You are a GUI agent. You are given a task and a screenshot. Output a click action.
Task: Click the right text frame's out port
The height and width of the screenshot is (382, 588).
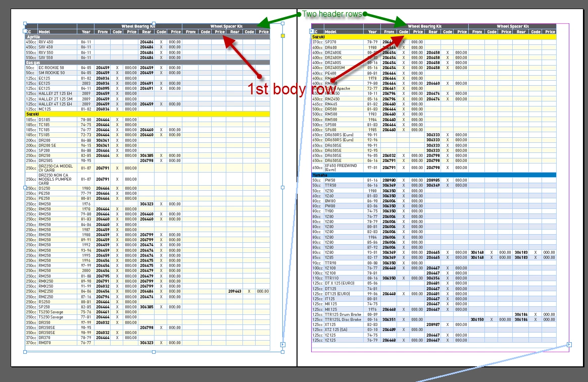[x=569, y=345]
